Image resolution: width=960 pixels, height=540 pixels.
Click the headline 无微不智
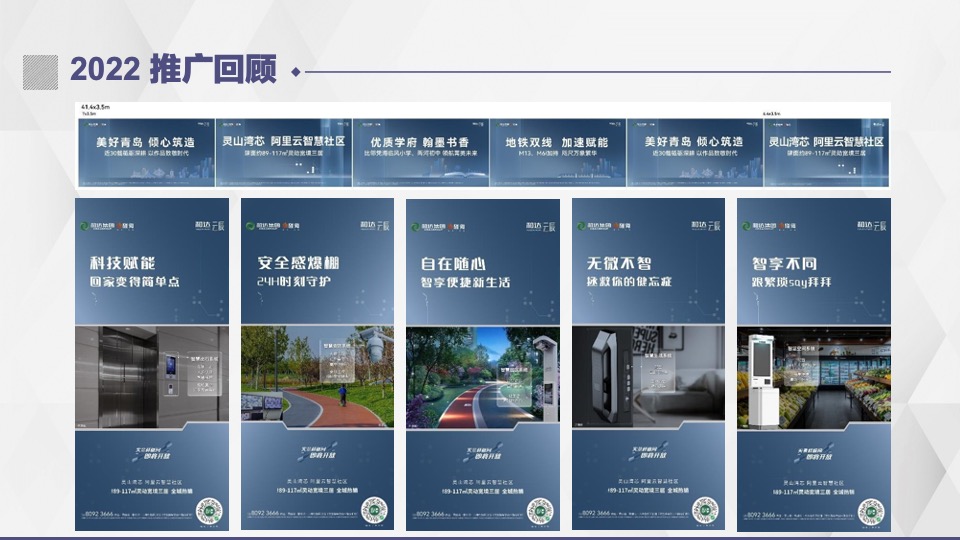(x=619, y=263)
